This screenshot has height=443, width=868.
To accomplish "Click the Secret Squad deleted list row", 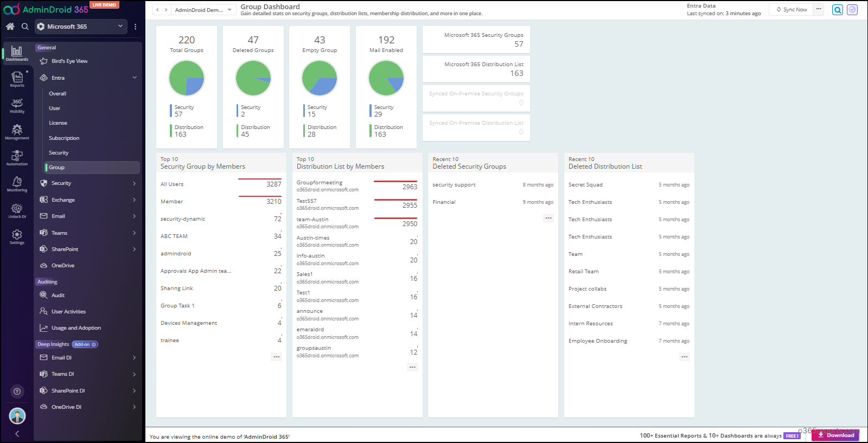I will click(x=629, y=185).
